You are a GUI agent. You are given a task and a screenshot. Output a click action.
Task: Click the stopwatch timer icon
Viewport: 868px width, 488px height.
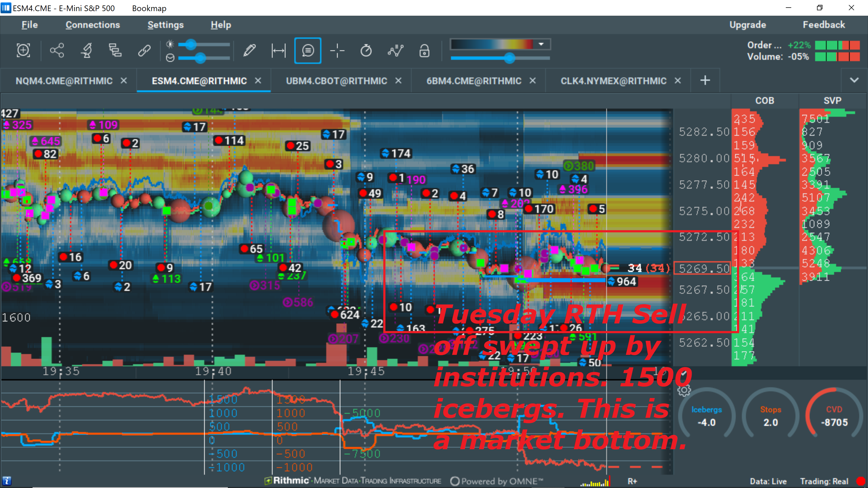click(x=366, y=50)
